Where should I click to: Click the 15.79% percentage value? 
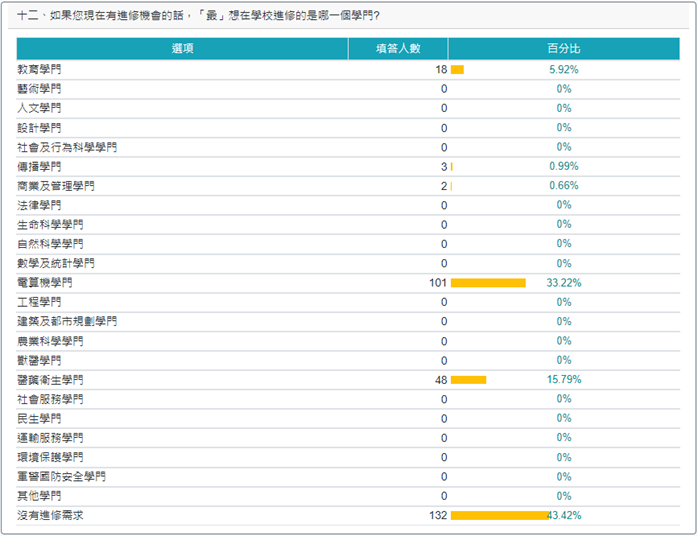[564, 380]
